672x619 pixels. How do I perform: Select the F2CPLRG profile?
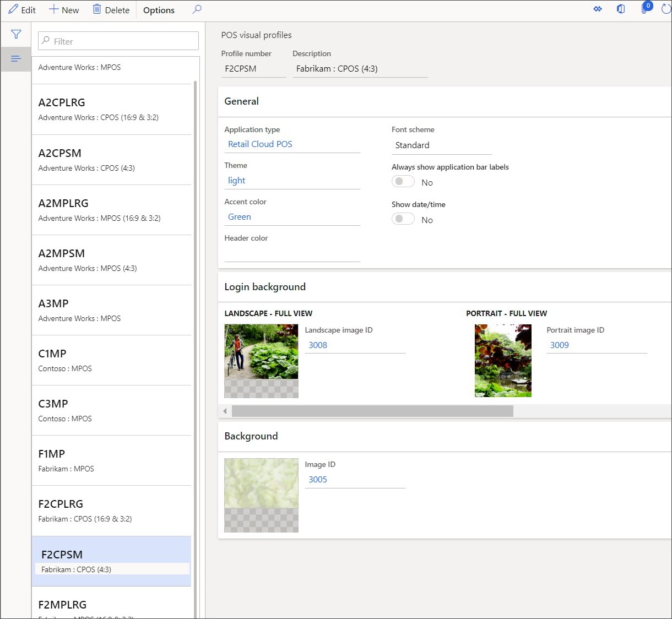(x=111, y=511)
